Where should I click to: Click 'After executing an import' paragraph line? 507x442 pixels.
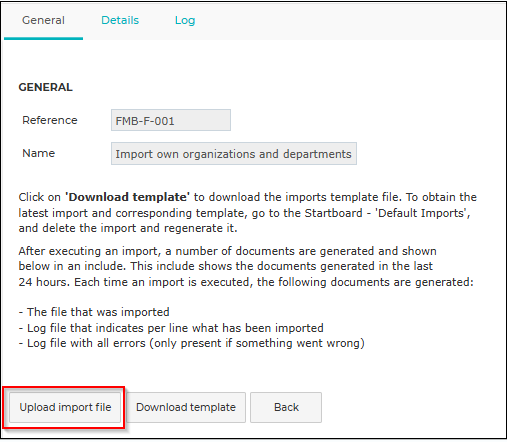coord(227,251)
